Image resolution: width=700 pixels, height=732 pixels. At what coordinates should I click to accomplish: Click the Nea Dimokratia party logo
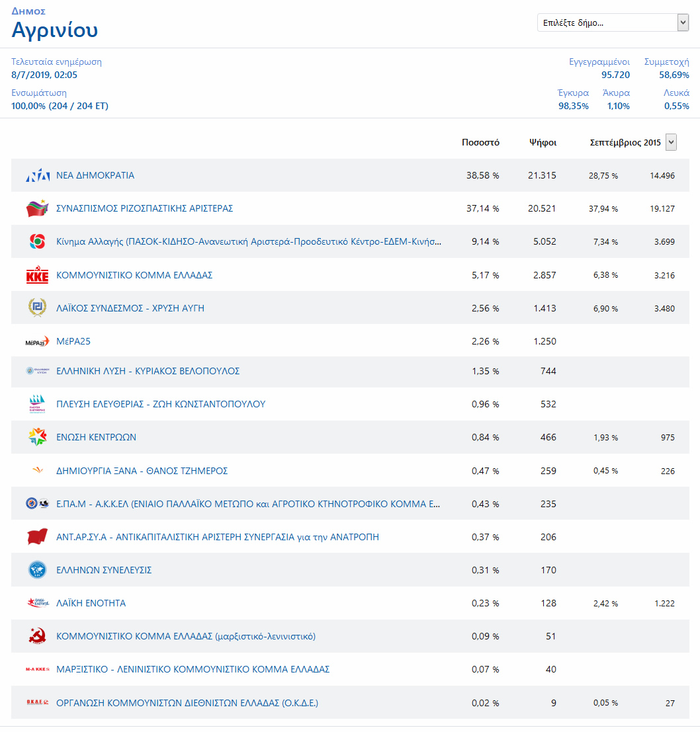[x=37, y=175]
